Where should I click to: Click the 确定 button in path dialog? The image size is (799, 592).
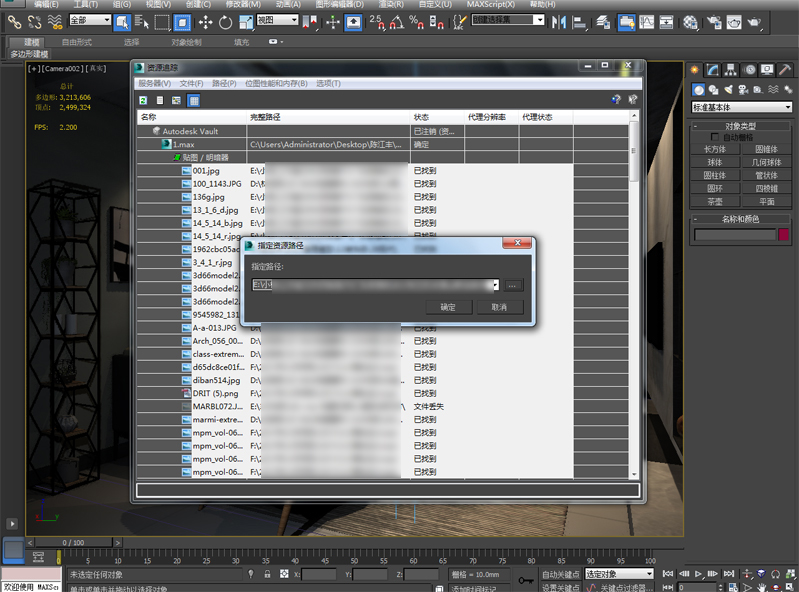(447, 307)
